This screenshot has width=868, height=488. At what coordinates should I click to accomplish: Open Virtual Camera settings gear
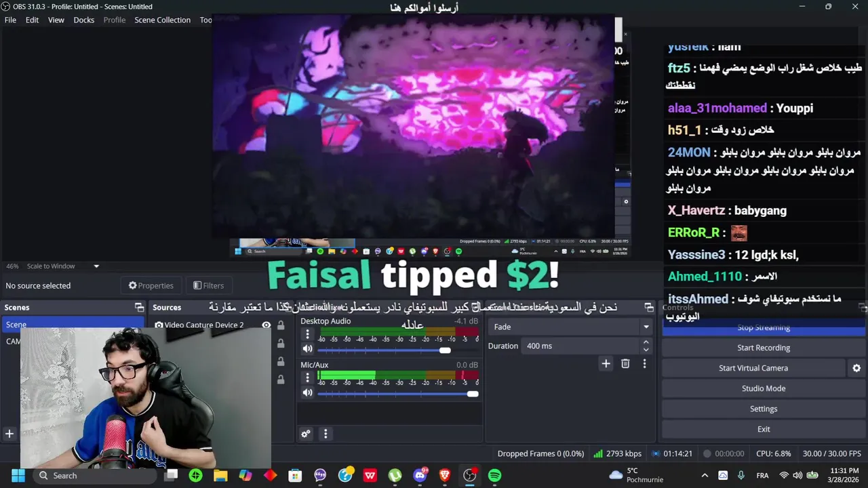(856, 368)
